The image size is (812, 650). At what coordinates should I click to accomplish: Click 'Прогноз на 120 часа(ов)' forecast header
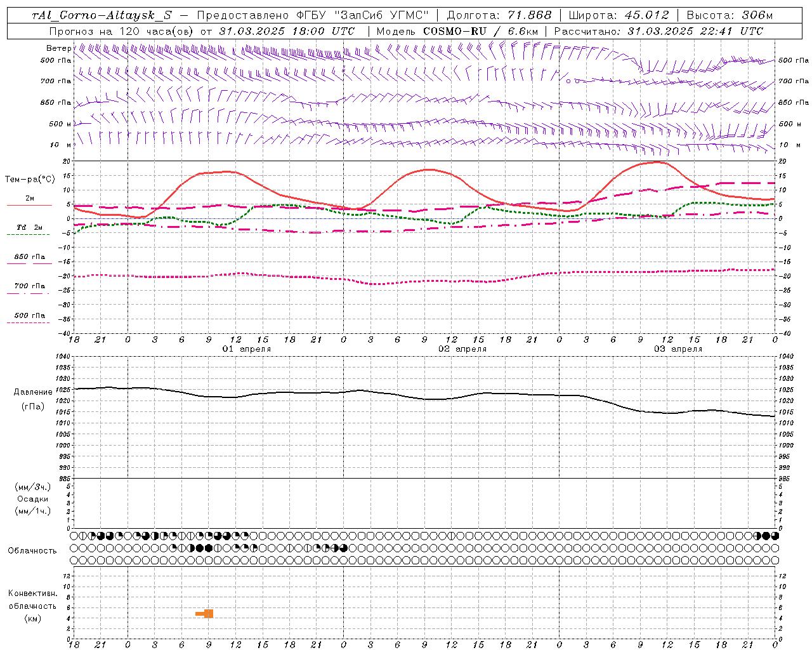[x=122, y=31]
